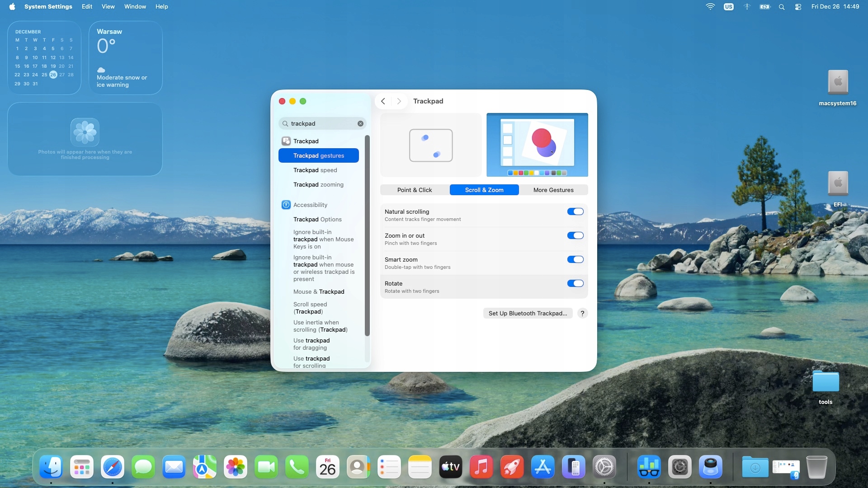Click the forward navigation chevron
This screenshot has width=868, height=488.
pos(399,101)
